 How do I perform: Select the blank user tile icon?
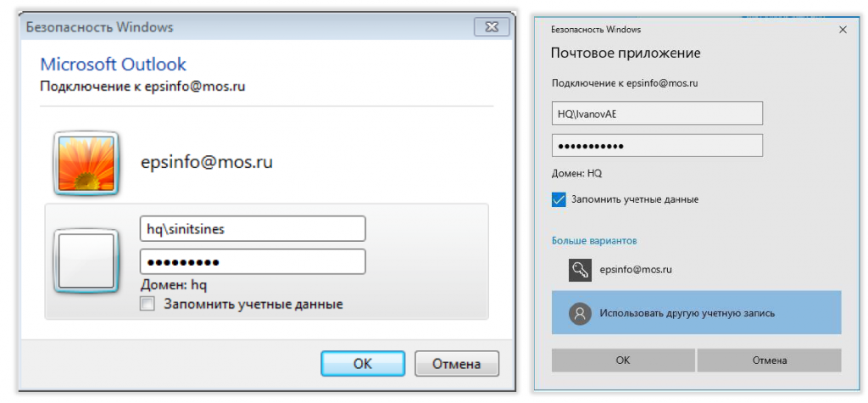[x=86, y=260]
